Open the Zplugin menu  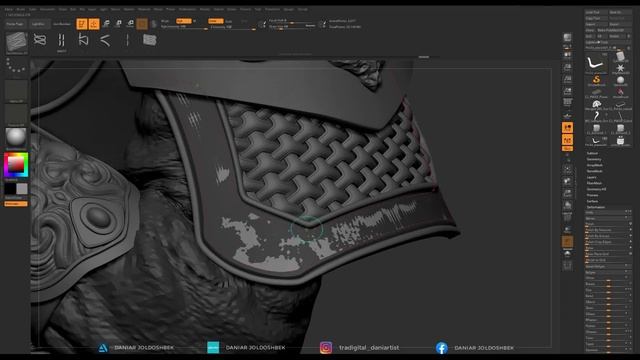[x=289, y=9]
